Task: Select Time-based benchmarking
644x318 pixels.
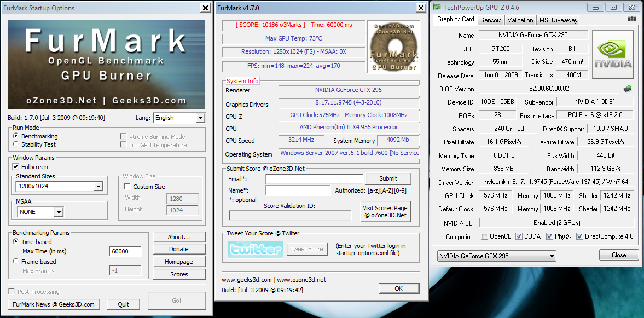Action: [x=16, y=241]
